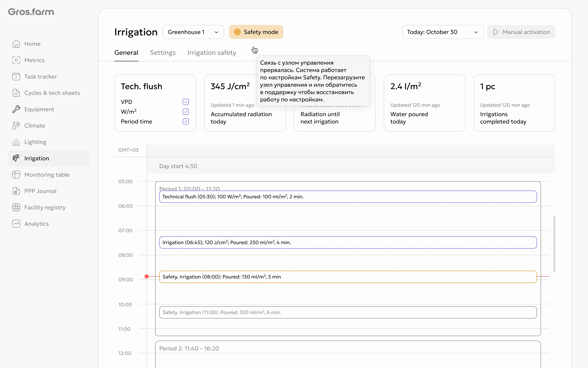Open the Greenhouse 1 dropdown
The height and width of the screenshot is (368, 588).
tap(193, 32)
